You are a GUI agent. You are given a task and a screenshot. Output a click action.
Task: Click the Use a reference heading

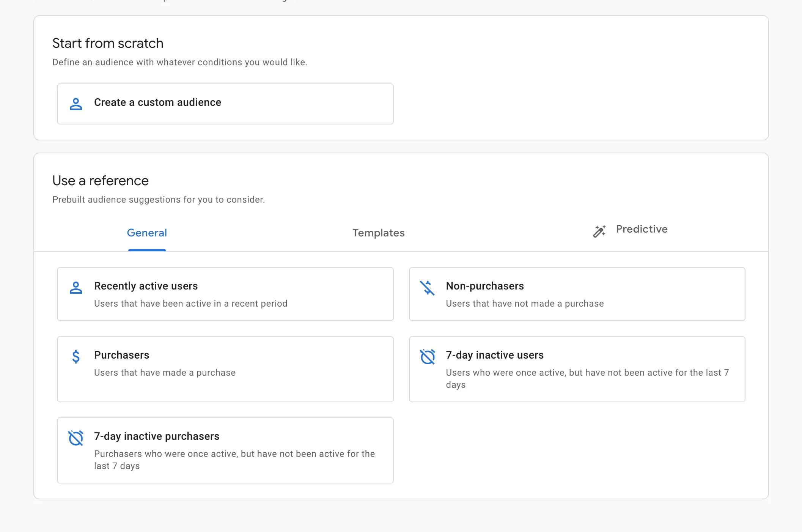101,181
